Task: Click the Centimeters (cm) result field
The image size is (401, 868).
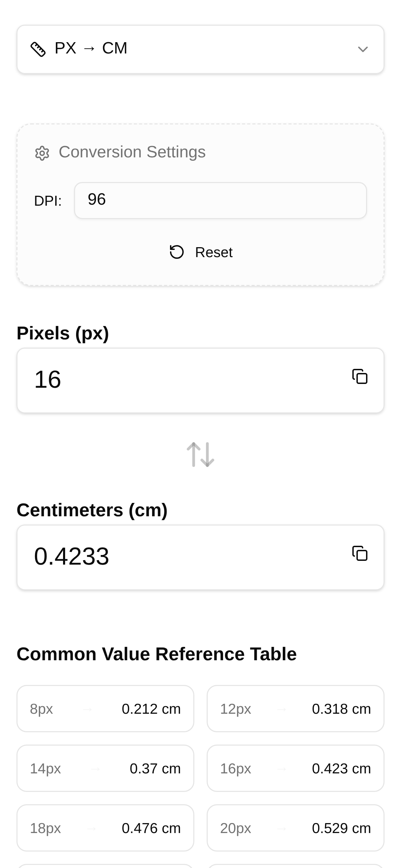Action: [185, 557]
